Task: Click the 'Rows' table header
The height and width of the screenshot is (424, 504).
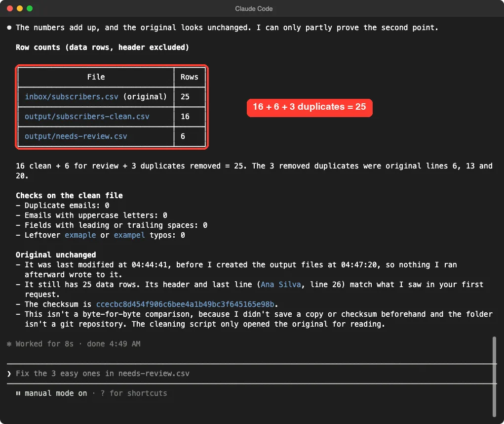Action: [x=190, y=77]
